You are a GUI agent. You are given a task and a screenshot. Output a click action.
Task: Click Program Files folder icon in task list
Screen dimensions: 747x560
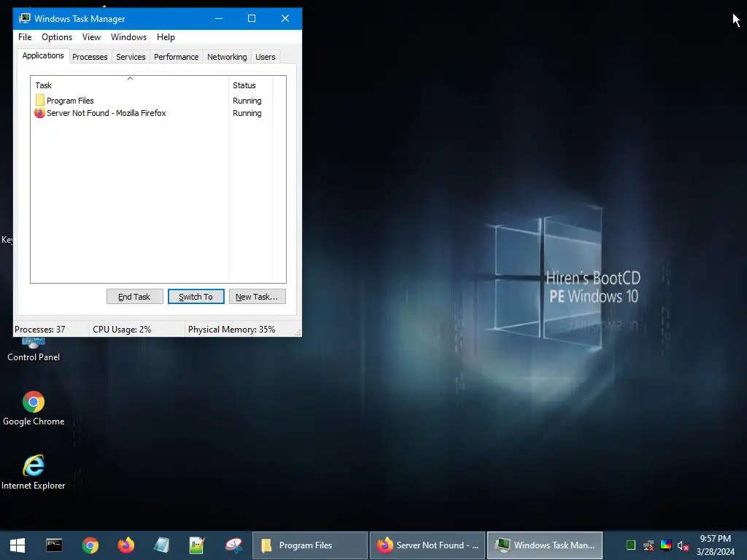[40, 101]
